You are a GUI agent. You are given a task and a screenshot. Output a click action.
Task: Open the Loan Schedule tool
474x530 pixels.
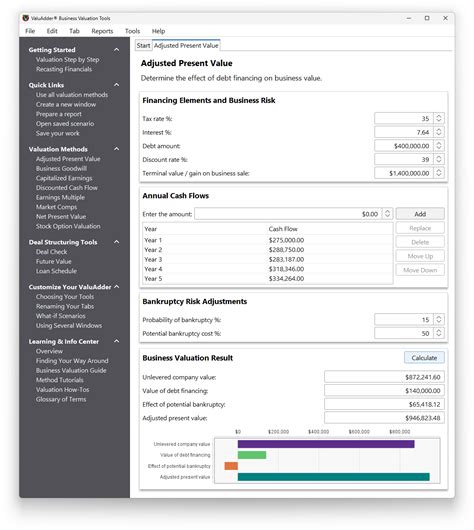(x=56, y=271)
